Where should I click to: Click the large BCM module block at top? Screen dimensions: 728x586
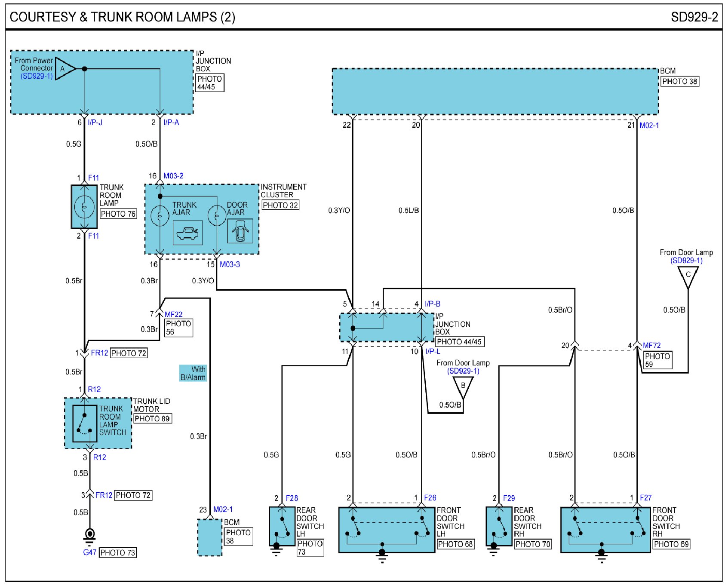[x=495, y=92]
